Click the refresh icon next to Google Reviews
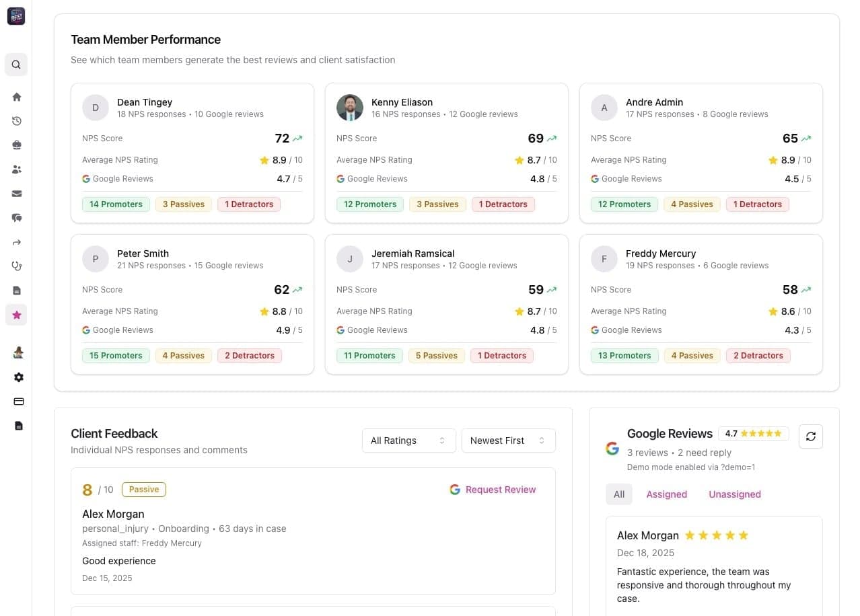The width and height of the screenshot is (860, 616). point(810,436)
